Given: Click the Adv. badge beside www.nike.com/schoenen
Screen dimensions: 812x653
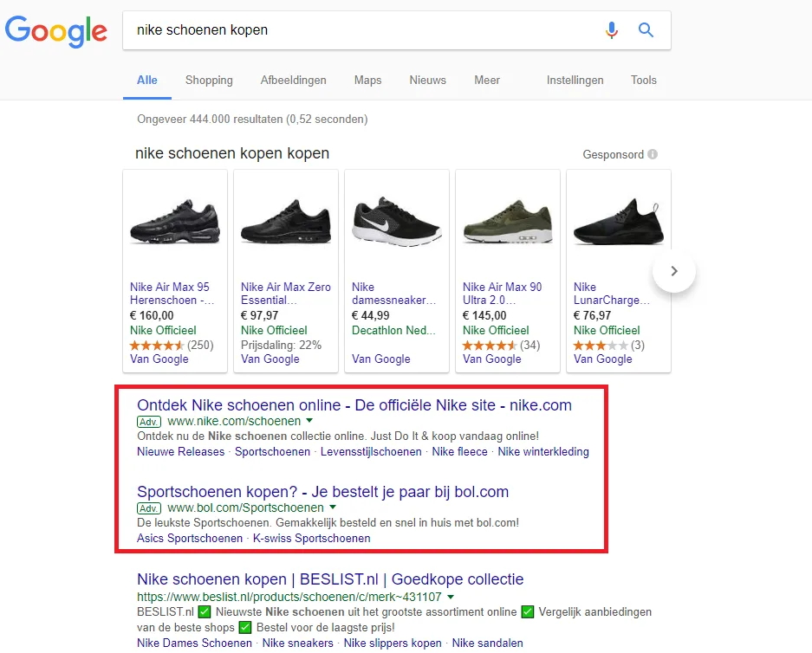Looking at the screenshot, I should tap(149, 422).
